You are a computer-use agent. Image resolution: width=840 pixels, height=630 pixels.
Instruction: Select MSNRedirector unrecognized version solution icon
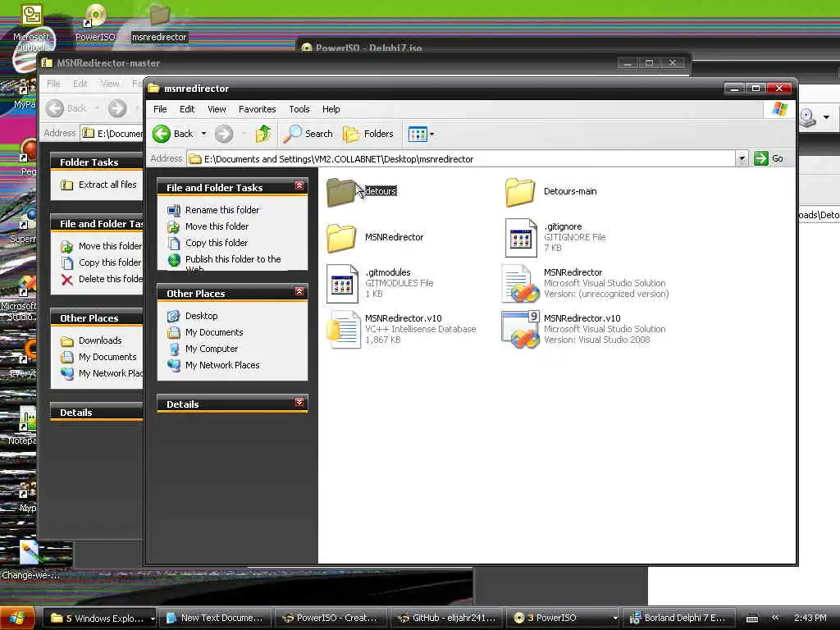coord(521,283)
